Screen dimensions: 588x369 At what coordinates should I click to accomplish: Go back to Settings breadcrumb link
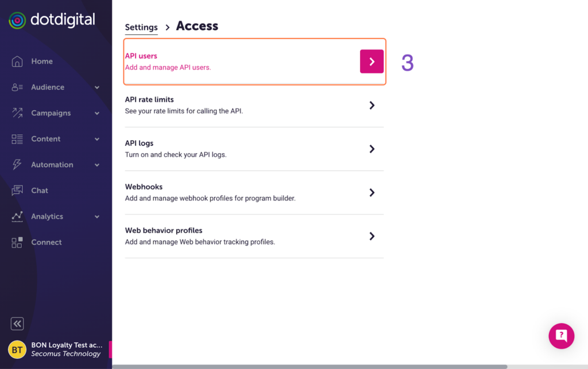[141, 28]
